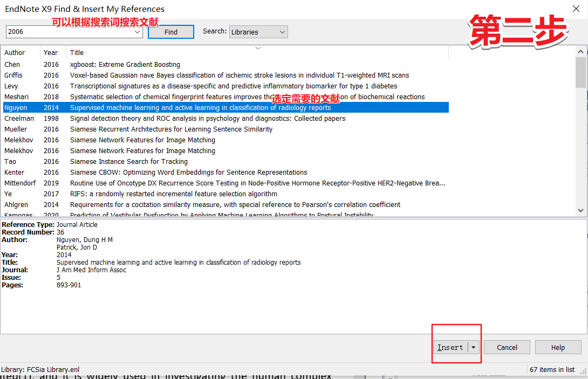588x379 pixels.
Task: Click the Library: FCSia Library.enl status text
Action: pos(40,370)
